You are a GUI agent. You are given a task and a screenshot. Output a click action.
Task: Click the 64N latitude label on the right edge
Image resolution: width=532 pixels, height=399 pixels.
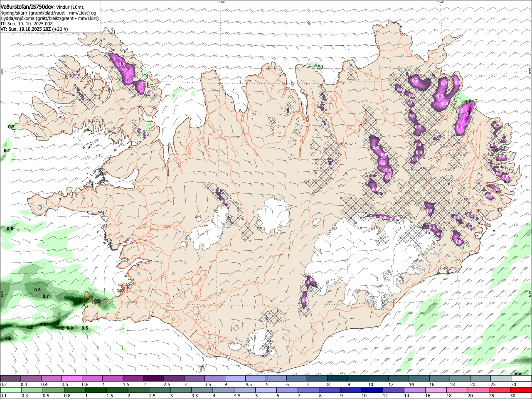pos(530,294)
